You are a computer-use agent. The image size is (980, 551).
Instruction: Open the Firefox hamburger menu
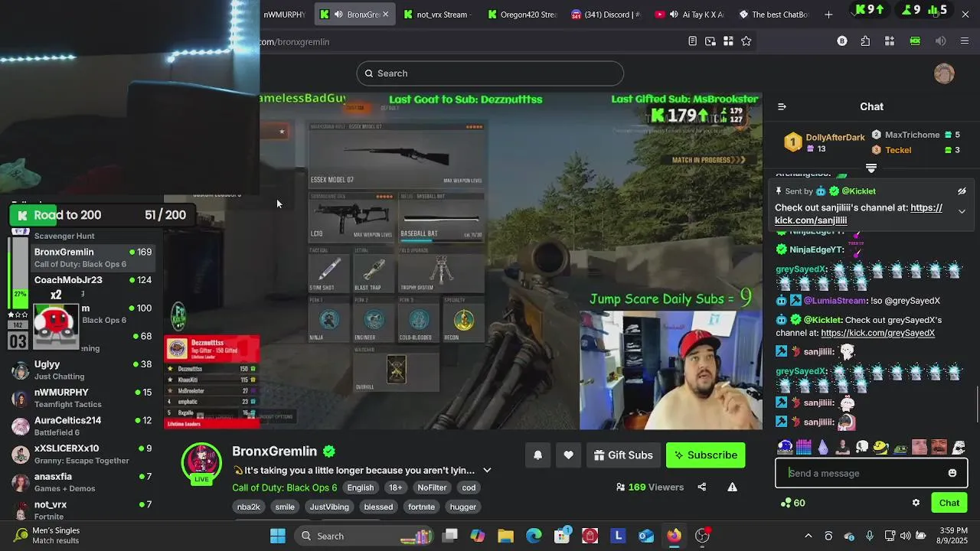[x=965, y=41]
